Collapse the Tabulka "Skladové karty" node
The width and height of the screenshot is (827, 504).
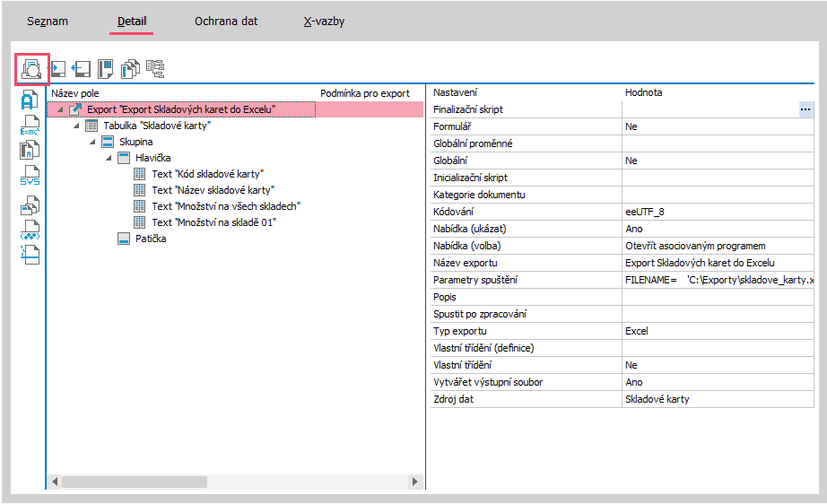pyautogui.click(x=76, y=126)
